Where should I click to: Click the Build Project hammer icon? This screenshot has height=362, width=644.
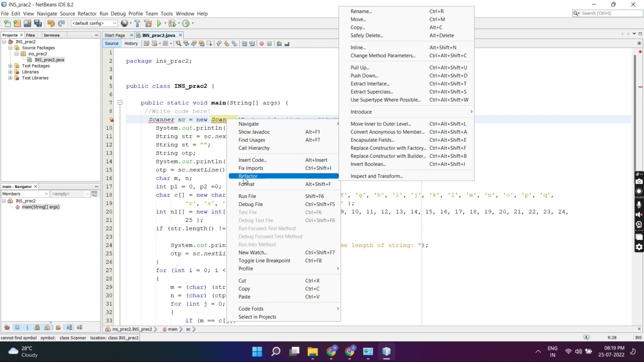click(137, 23)
